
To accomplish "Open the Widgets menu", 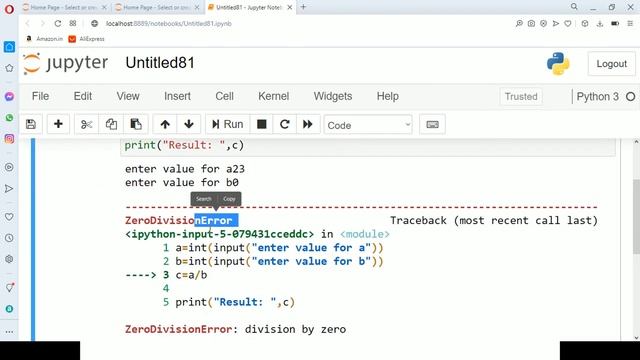I will pyautogui.click(x=333, y=96).
